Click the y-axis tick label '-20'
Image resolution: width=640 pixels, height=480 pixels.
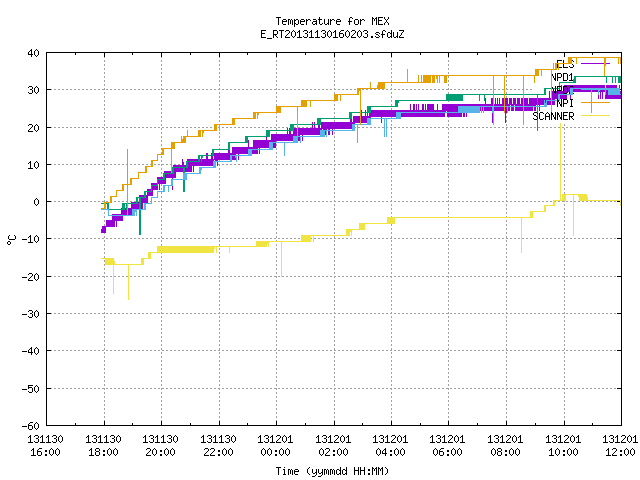tap(31, 277)
